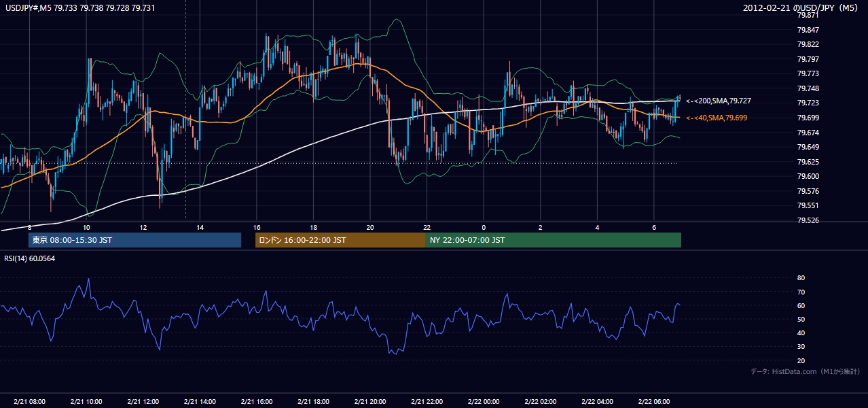The width and height of the screenshot is (868, 408).
Task: Click the bottom time label 2/21 22:00
Action: (x=427, y=402)
